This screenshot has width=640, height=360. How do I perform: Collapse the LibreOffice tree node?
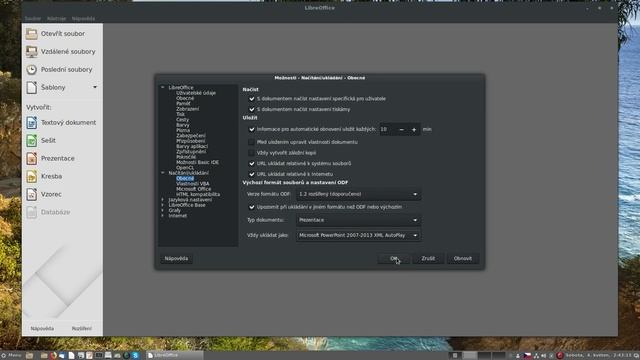(163, 87)
